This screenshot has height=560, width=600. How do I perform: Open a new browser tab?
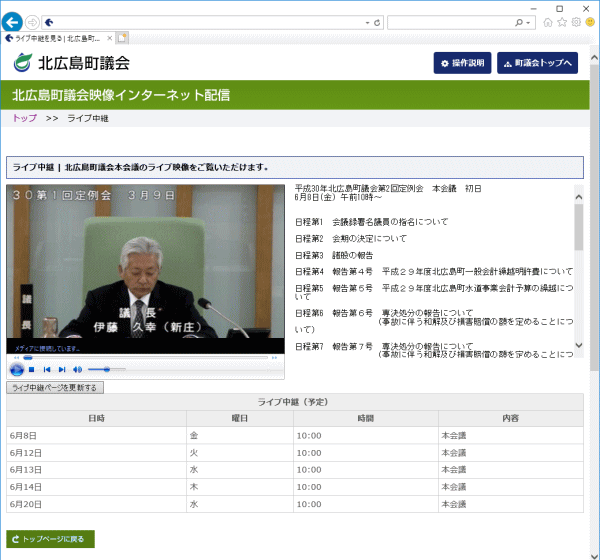[122, 38]
